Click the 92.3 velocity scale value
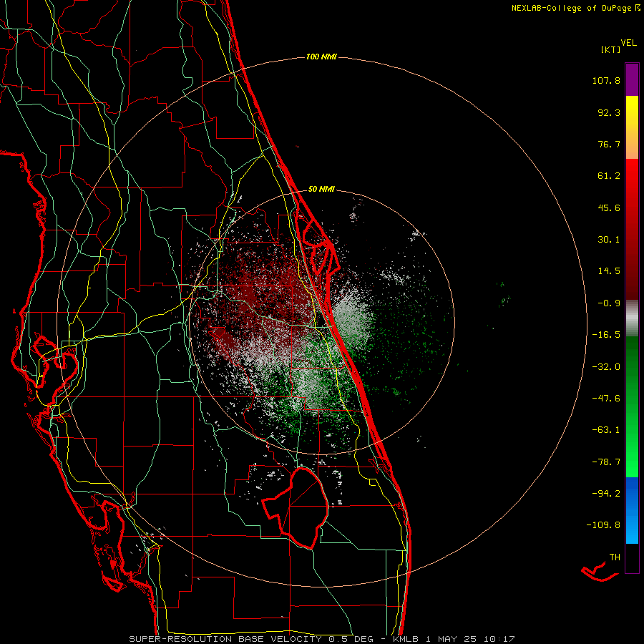The height and width of the screenshot is (644, 644). (609, 112)
